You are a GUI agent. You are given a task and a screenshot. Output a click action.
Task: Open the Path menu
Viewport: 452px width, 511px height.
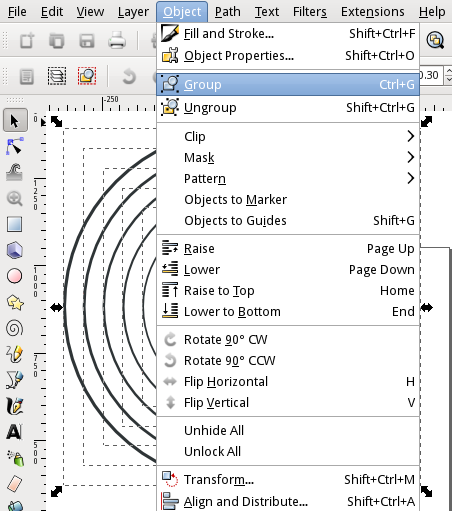pos(227,12)
